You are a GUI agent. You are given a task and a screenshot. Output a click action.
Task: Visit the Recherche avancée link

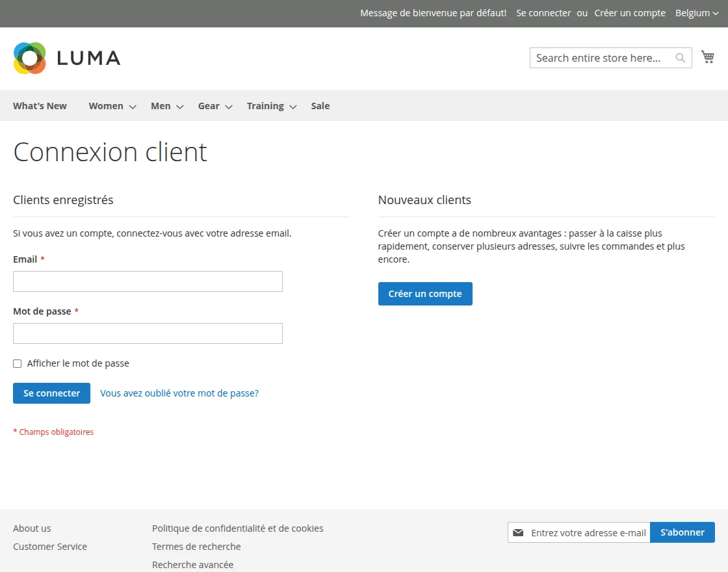[x=192, y=564]
